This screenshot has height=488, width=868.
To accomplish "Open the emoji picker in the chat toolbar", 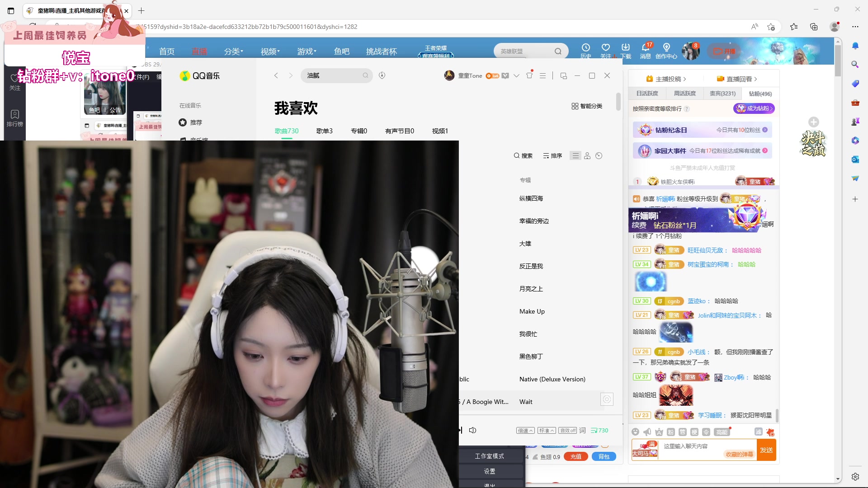I will [636, 432].
